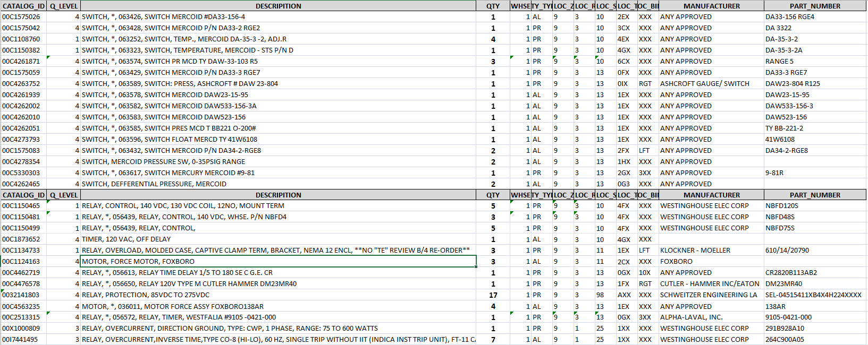Select catalog ID 00C4263752

[23, 84]
